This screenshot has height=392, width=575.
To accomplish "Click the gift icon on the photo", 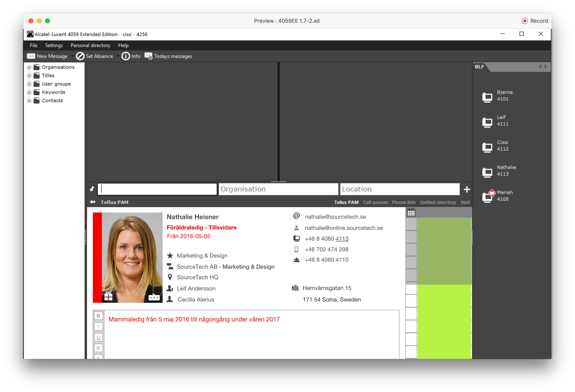I will click(108, 296).
